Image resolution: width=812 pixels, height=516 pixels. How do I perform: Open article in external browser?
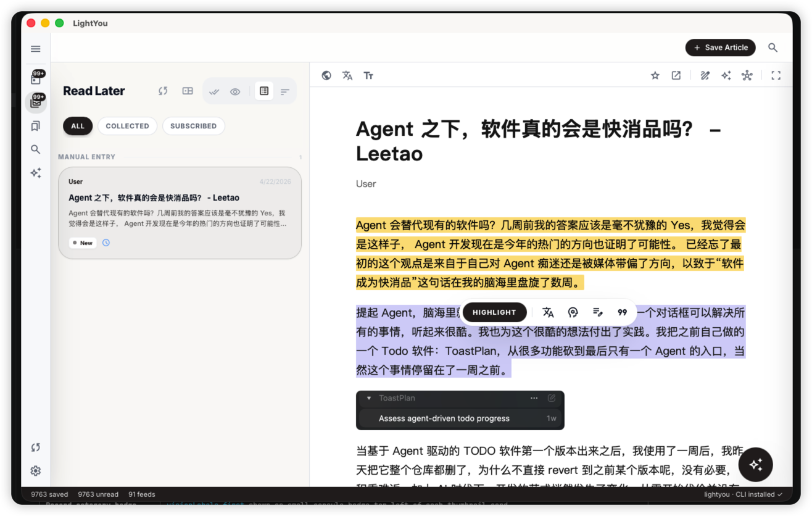pyautogui.click(x=676, y=75)
